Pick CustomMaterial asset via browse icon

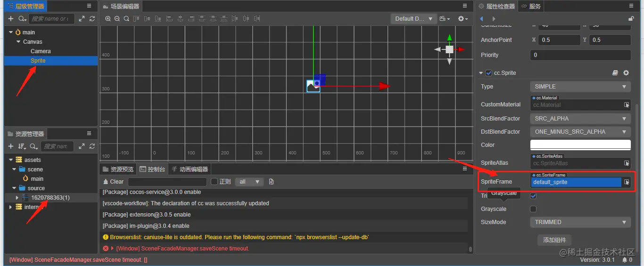pos(627,105)
